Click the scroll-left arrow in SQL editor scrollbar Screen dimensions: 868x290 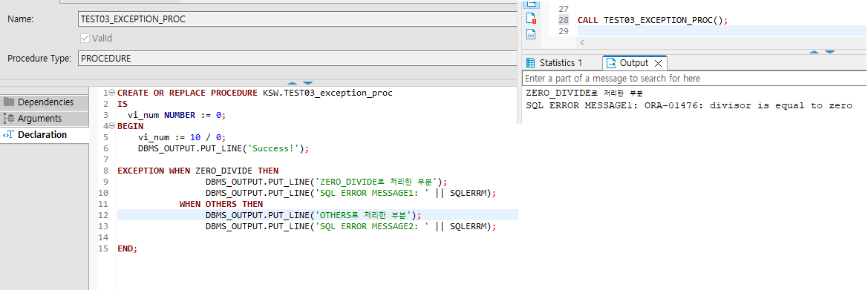pos(582,42)
